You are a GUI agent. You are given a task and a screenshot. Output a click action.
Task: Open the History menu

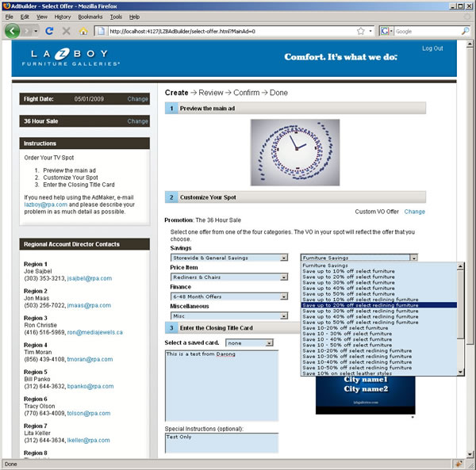[63, 16]
